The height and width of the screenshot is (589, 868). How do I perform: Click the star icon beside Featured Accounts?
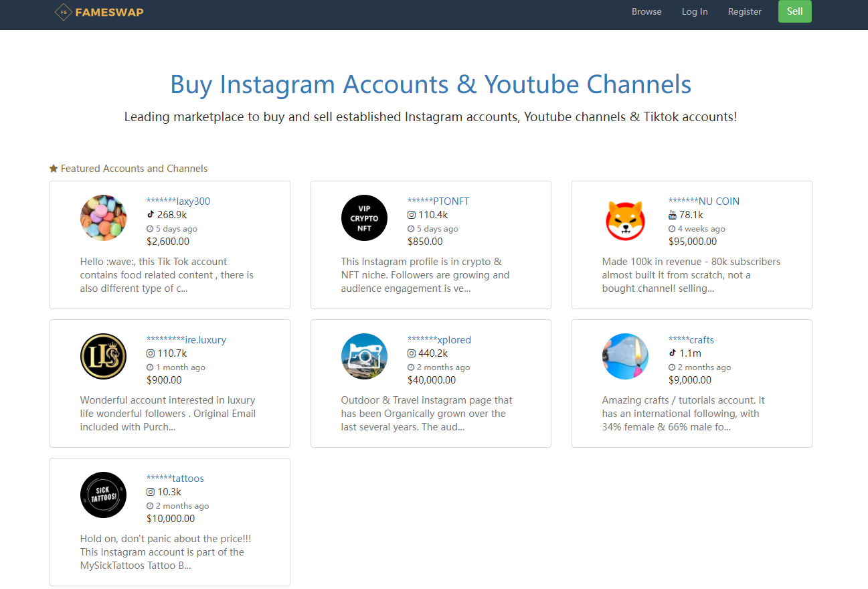tap(54, 169)
